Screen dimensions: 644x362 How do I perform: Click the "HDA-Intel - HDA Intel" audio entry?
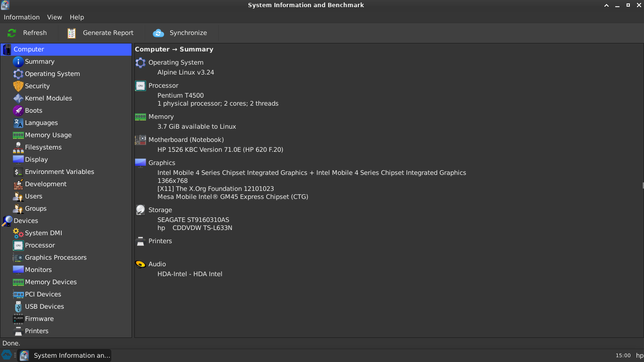190,275
